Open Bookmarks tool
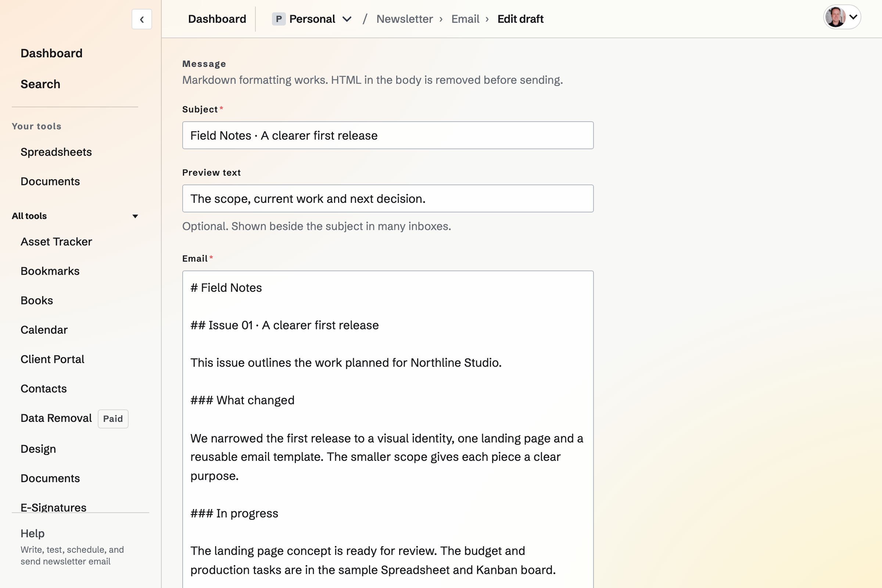Viewport: 882px width, 588px height. [50, 271]
